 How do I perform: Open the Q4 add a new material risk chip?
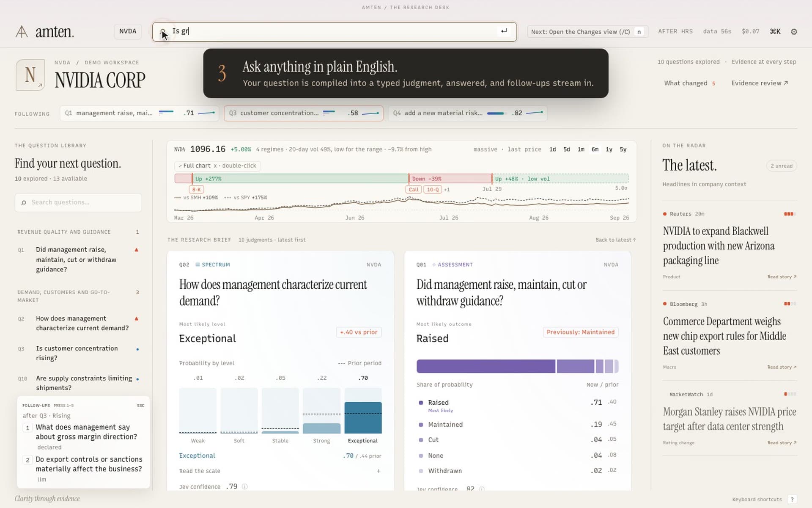coord(467,113)
